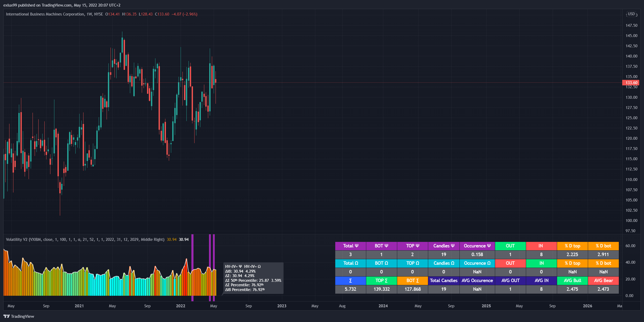Click the Total Ω header cell
The width and height of the screenshot is (644, 322).
(x=350, y=263)
